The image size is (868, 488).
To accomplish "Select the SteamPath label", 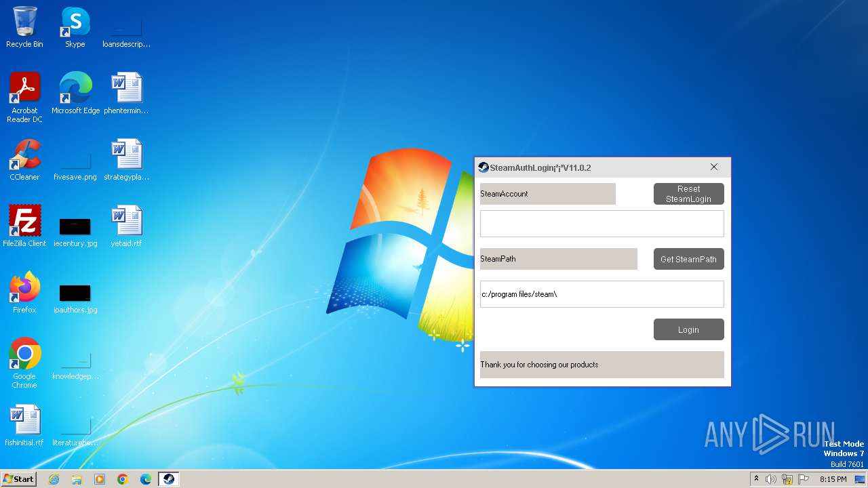I will (x=559, y=259).
